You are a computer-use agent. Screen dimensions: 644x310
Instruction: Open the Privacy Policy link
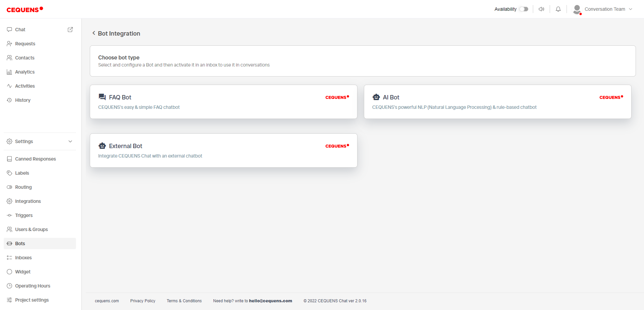143,301
